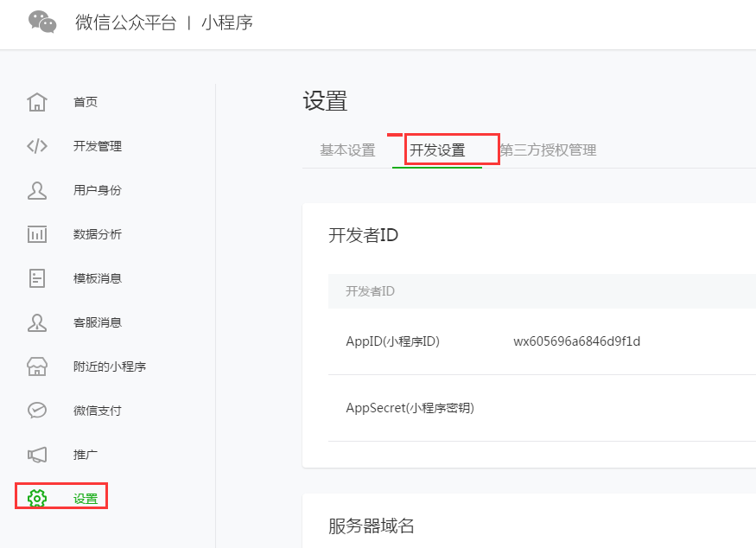Open the 第三方授权管理 tab
Image resolution: width=756 pixels, height=548 pixels.
(x=548, y=150)
